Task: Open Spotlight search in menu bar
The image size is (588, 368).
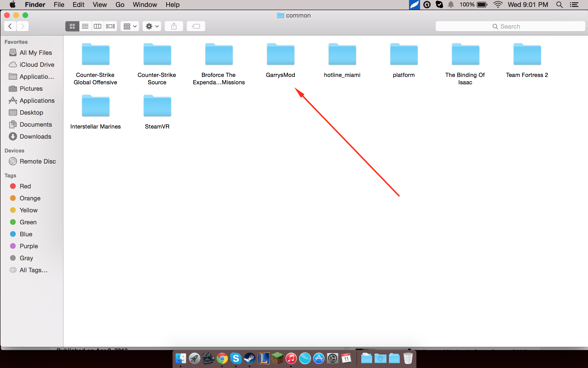Action: pos(559,5)
